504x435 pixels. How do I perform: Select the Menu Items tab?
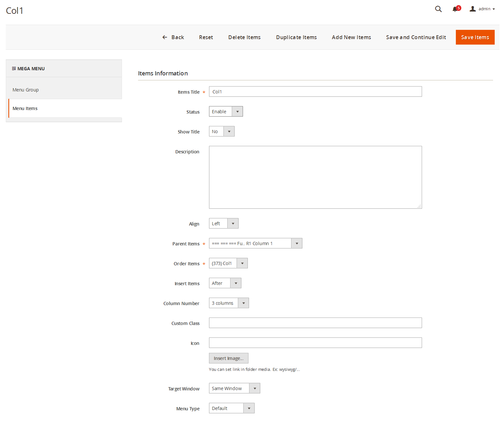click(25, 108)
